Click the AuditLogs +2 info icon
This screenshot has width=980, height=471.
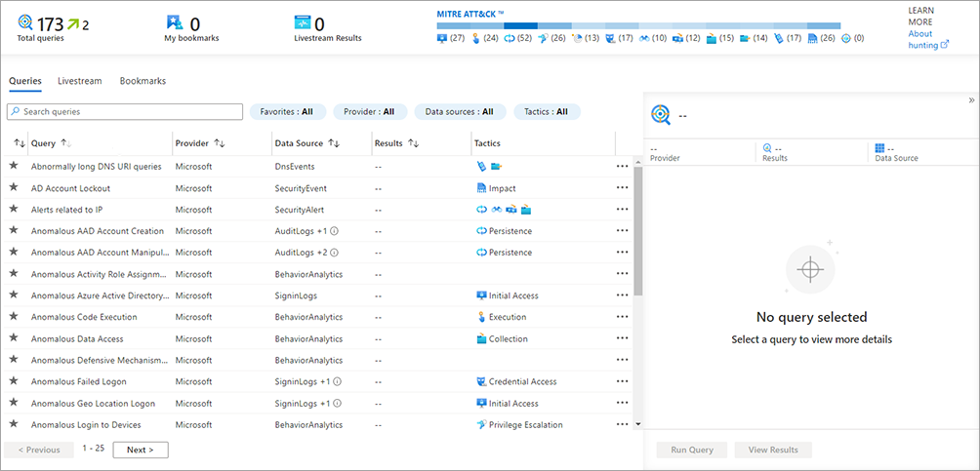pyautogui.click(x=335, y=253)
